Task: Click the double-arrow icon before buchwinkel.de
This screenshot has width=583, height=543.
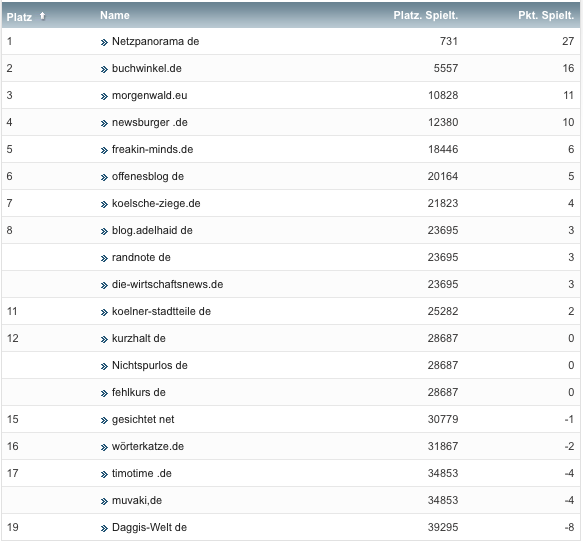Action: [x=104, y=70]
